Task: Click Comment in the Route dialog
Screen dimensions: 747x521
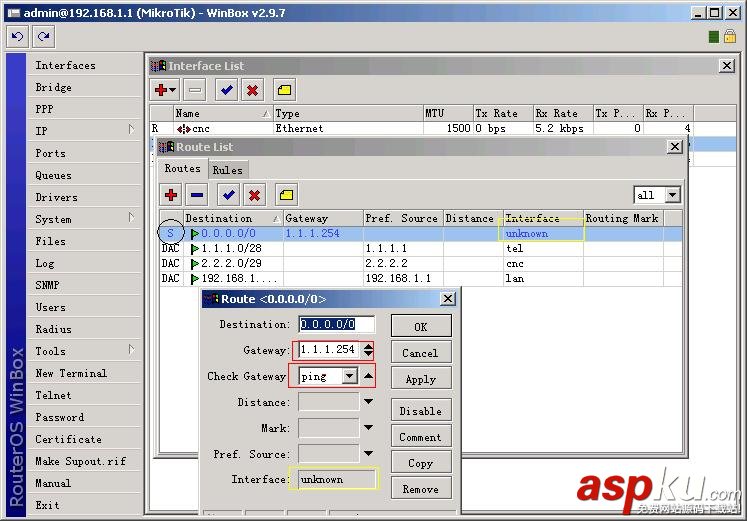Action: [x=421, y=437]
